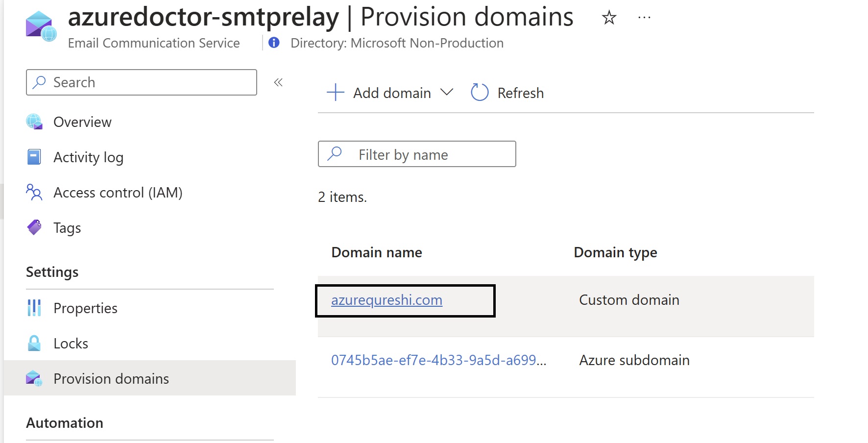
Task: Click the Refresh button label
Action: (x=521, y=93)
